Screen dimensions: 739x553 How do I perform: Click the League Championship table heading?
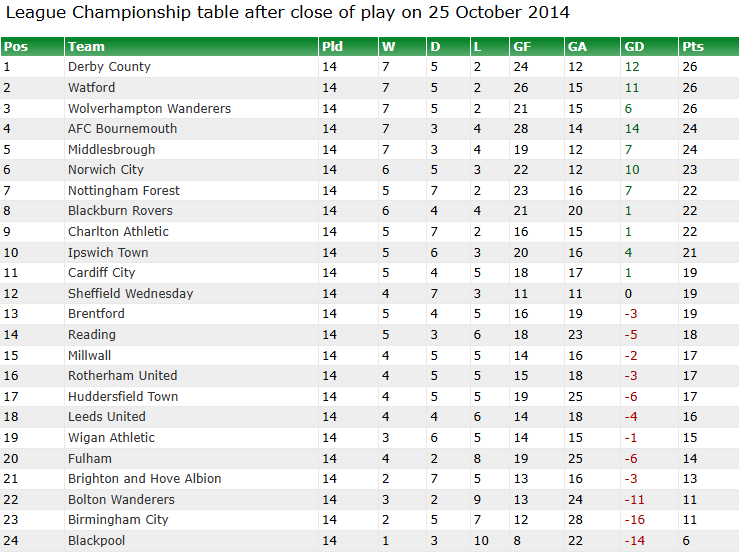click(288, 13)
